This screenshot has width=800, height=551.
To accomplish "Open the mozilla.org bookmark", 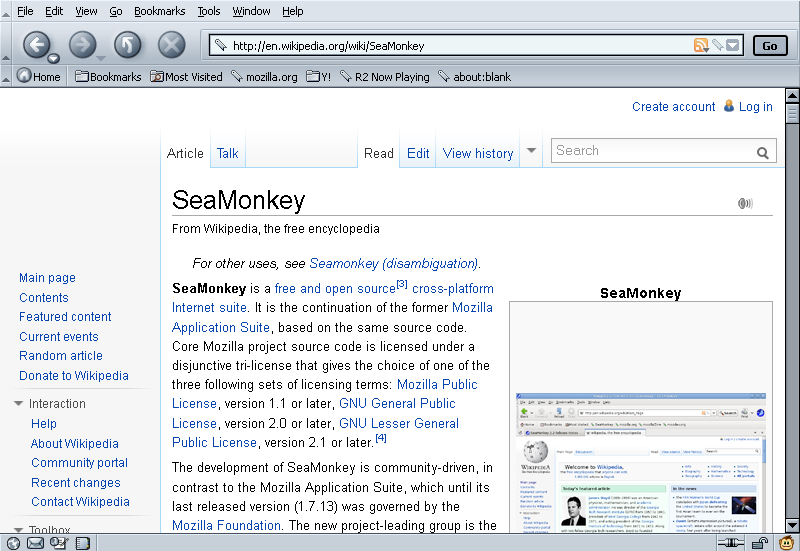I will pyautogui.click(x=264, y=77).
